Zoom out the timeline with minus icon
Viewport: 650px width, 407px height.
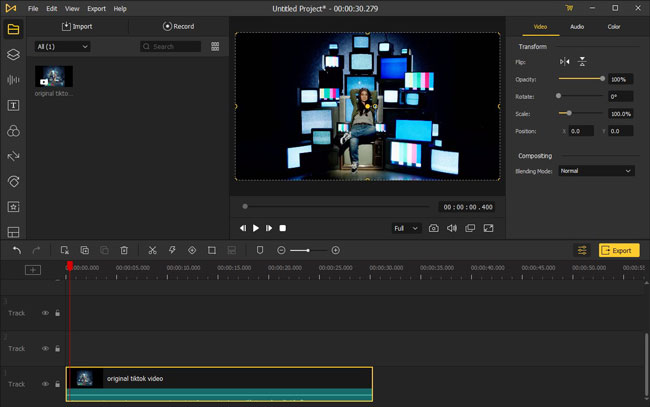click(x=281, y=250)
